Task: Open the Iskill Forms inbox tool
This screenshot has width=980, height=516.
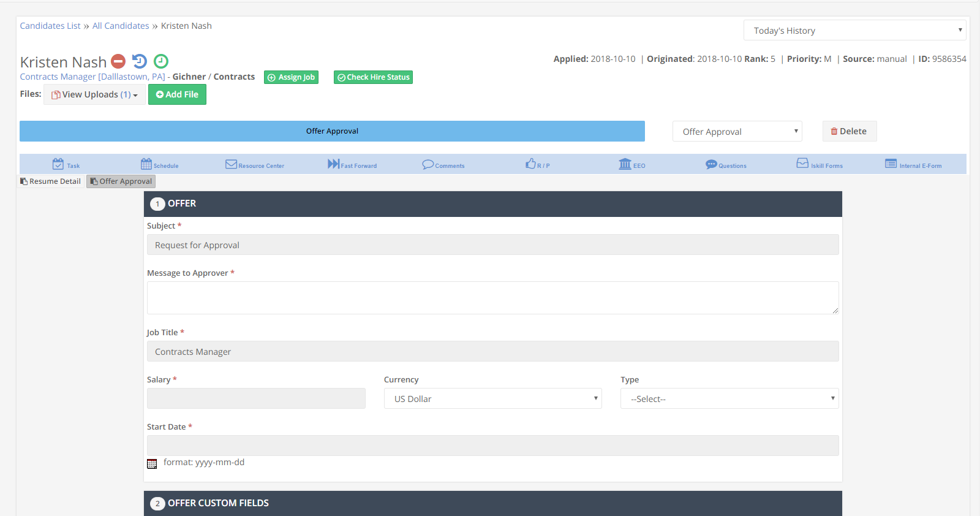Action: (x=820, y=164)
